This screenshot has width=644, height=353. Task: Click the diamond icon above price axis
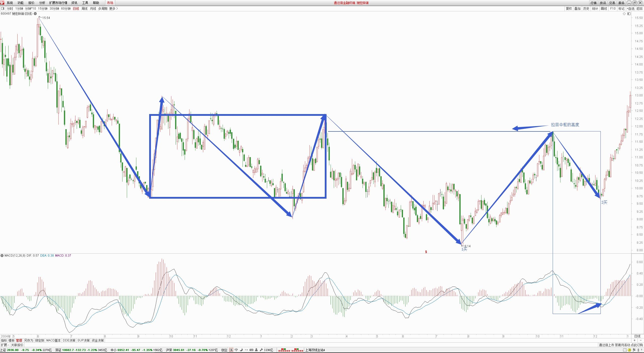pos(624,14)
